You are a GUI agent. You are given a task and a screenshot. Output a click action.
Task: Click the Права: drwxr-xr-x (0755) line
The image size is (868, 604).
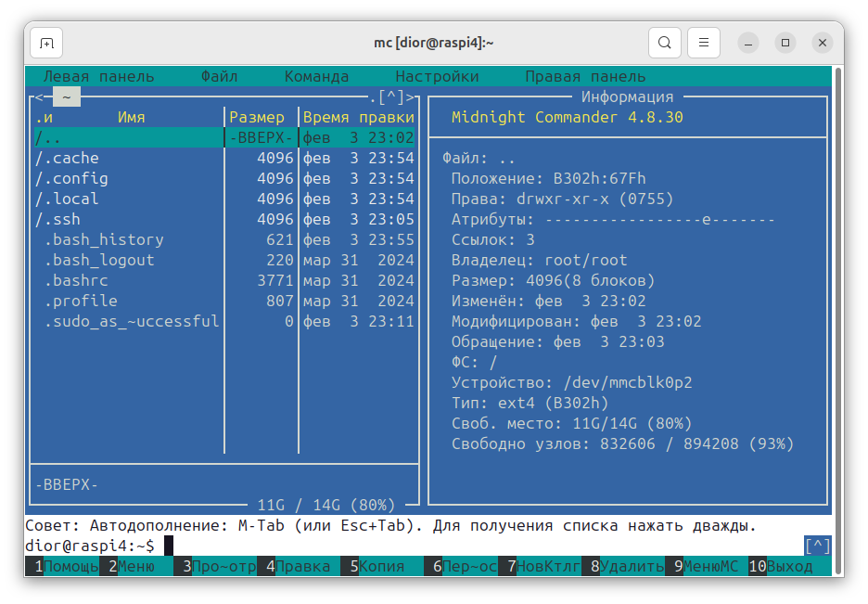pyautogui.click(x=562, y=199)
